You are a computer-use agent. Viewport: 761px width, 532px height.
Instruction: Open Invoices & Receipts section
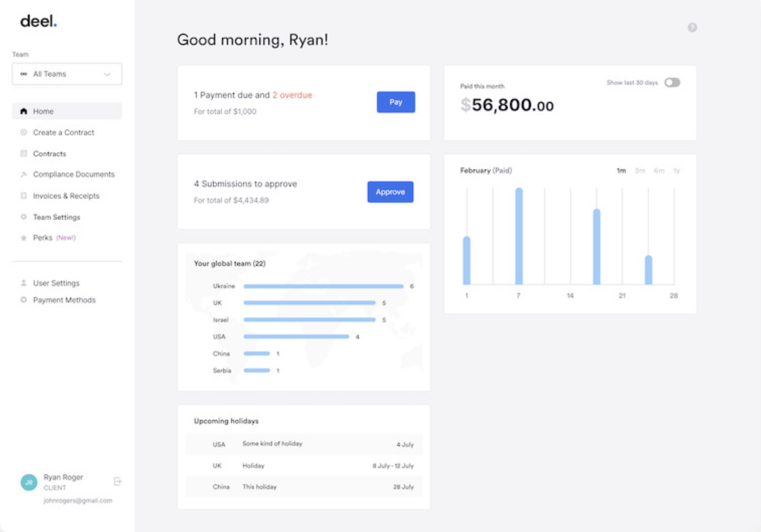pyautogui.click(x=66, y=196)
